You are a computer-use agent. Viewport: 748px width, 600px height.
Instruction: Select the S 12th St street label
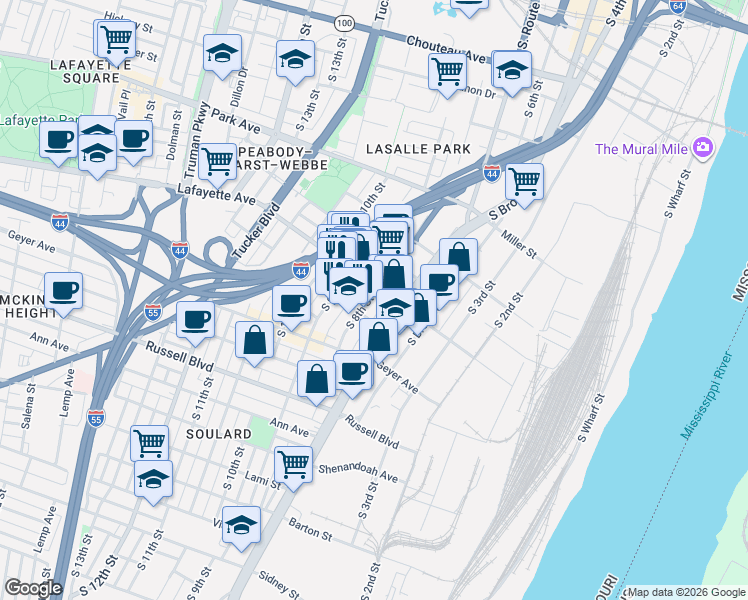point(97,577)
